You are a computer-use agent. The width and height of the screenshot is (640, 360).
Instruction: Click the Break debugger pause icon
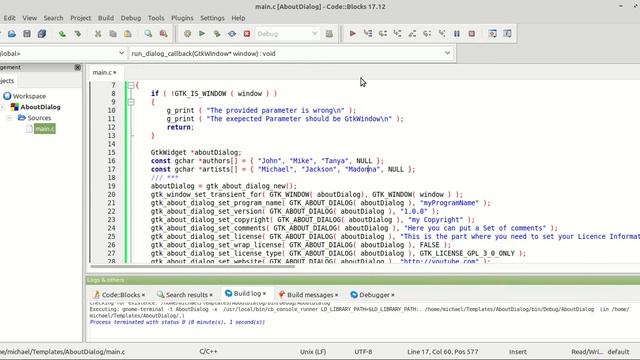click(457, 34)
